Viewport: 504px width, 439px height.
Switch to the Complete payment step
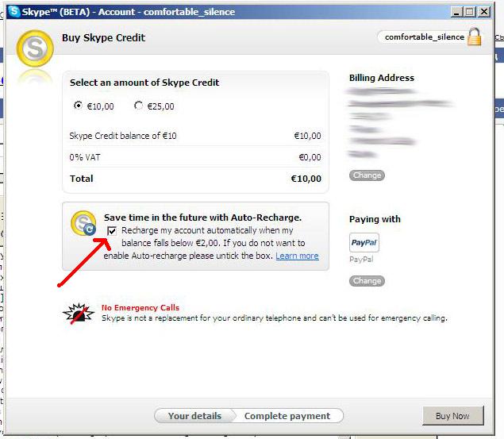(x=287, y=416)
